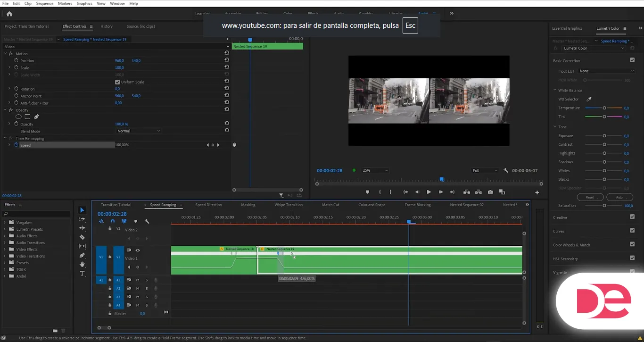Select the Razor tool in timeline toolbox
Screen dimensions: 644x342
tap(82, 237)
